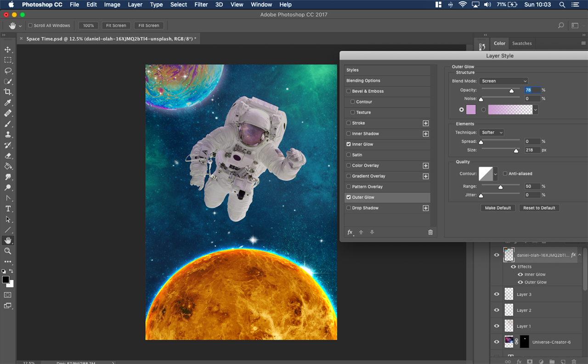Screen dimensions: 588x364
Task: Select the Smudge tool
Action: (x=8, y=177)
